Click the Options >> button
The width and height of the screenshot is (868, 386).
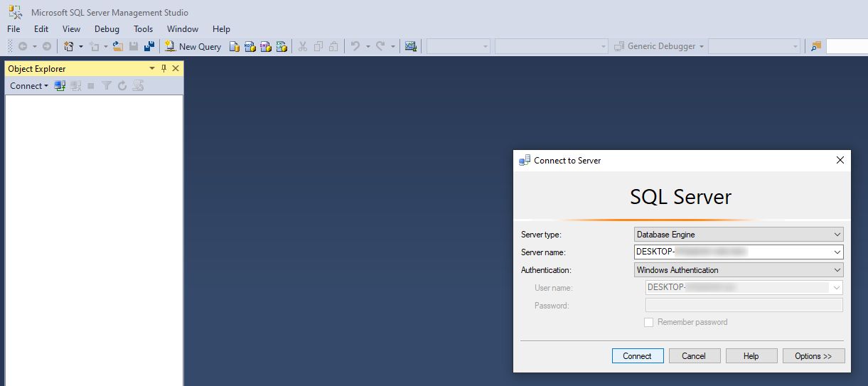[x=814, y=356]
